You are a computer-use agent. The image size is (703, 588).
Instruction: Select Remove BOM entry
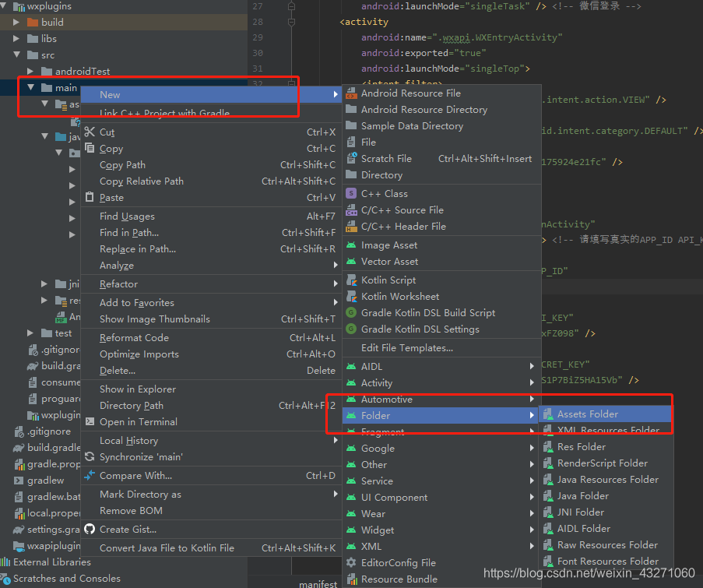coord(211,510)
